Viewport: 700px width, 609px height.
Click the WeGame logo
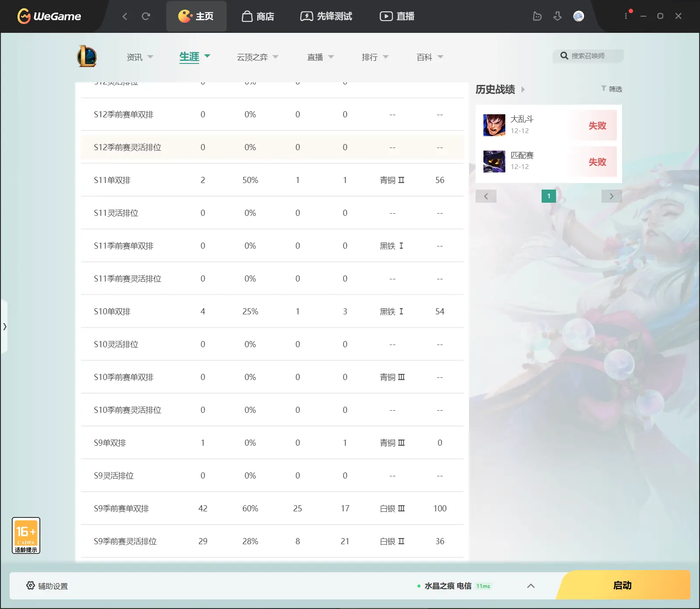(x=49, y=16)
